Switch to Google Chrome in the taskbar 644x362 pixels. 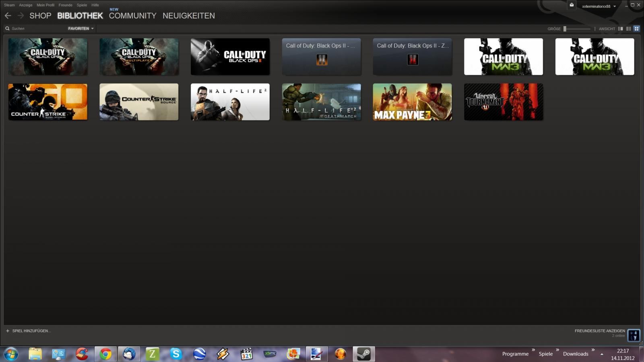point(105,354)
